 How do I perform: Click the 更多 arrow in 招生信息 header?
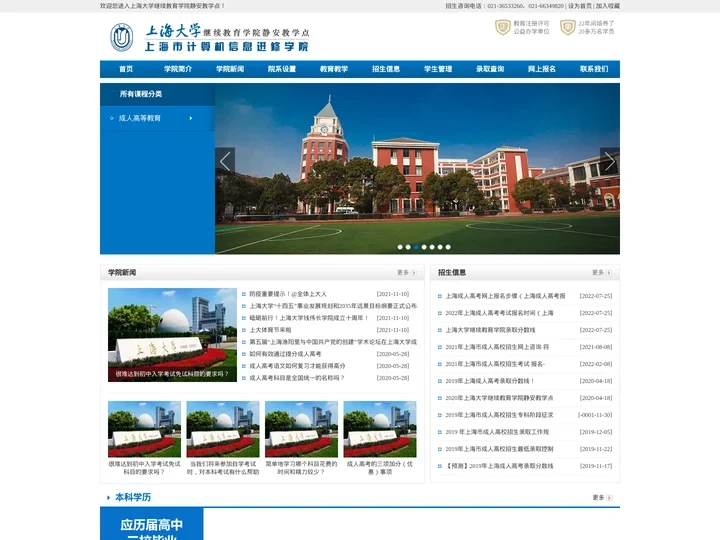[x=609, y=273]
